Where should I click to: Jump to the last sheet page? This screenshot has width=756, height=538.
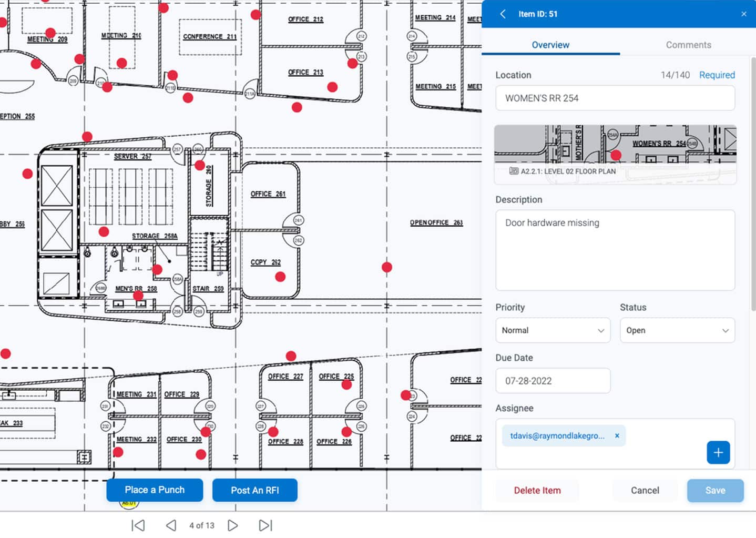point(265,525)
